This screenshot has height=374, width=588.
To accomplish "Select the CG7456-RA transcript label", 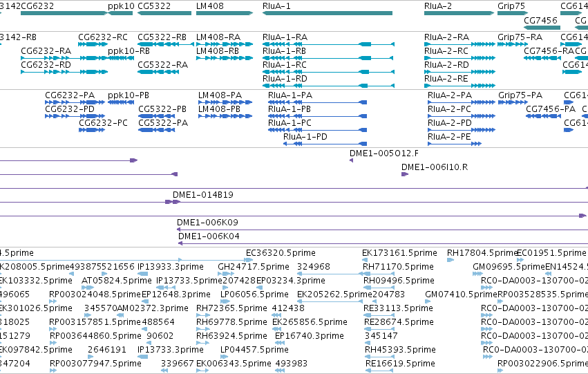I will pos(549,51).
